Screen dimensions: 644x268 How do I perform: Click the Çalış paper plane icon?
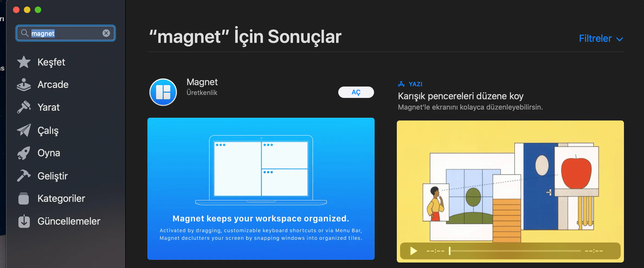click(x=24, y=130)
